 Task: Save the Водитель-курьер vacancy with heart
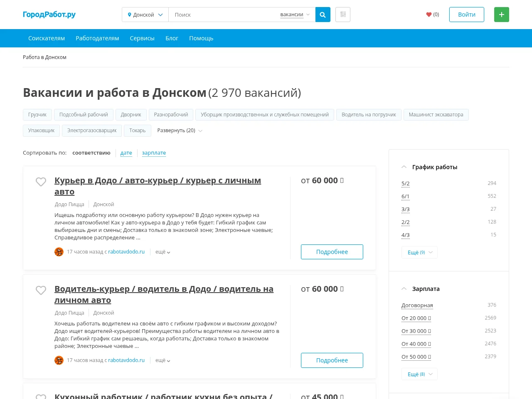41,290
